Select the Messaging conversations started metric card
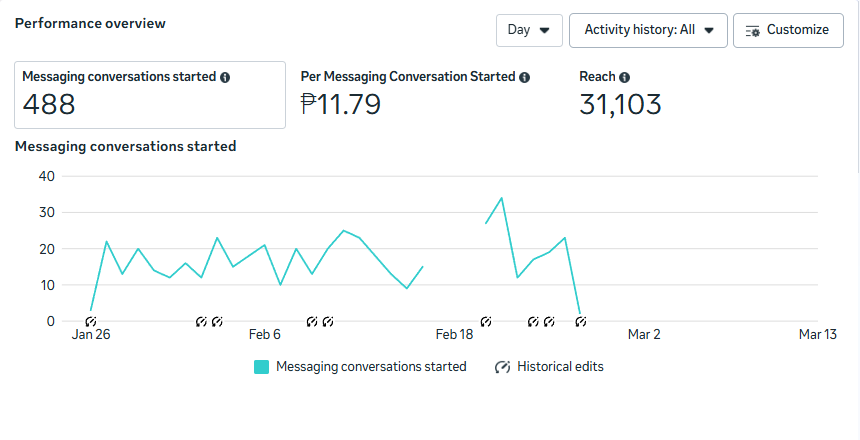Image resolution: width=860 pixels, height=440 pixels. [149, 94]
